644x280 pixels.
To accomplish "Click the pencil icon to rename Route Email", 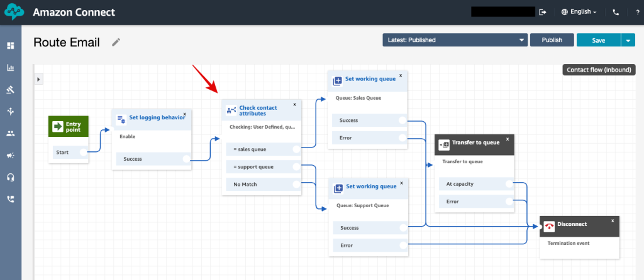I will [116, 42].
